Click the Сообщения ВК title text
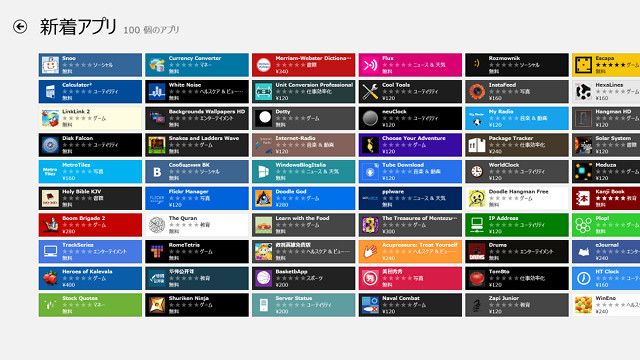640x360 pixels. point(189,165)
